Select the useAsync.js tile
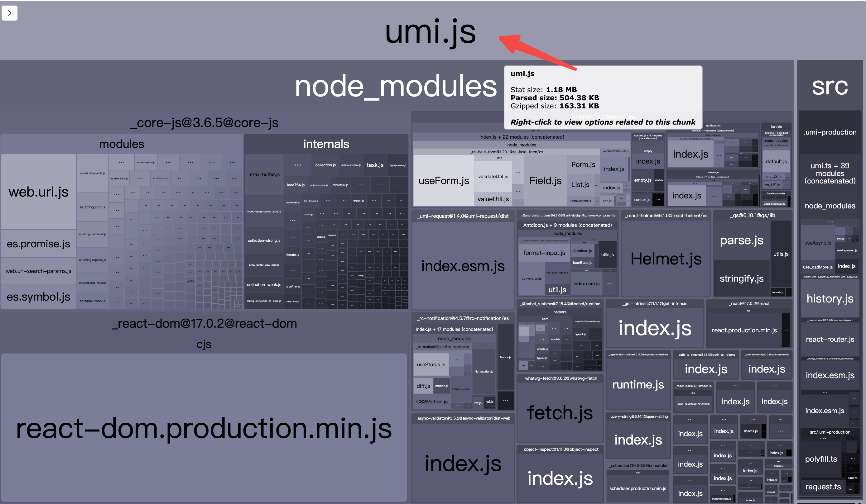The height and width of the screenshot is (504, 866). coord(818,243)
